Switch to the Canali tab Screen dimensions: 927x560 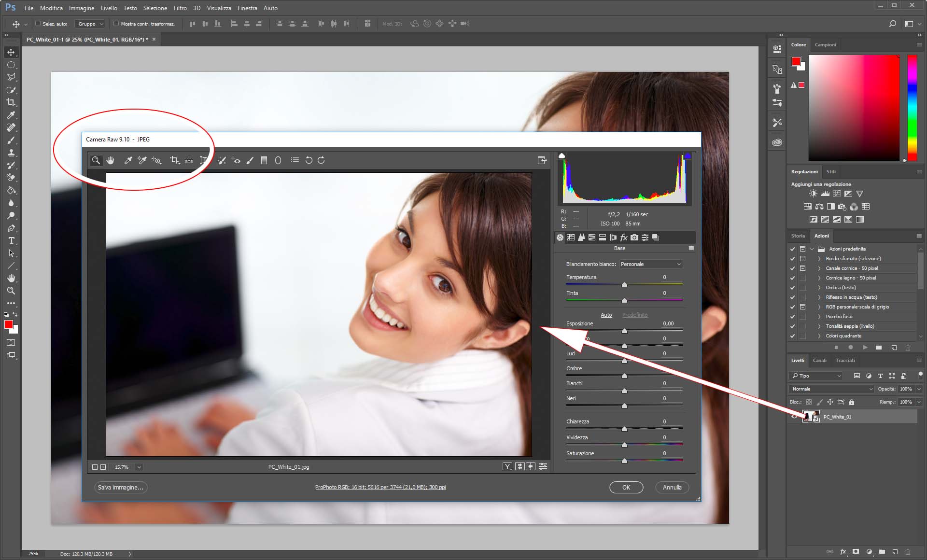click(x=819, y=361)
